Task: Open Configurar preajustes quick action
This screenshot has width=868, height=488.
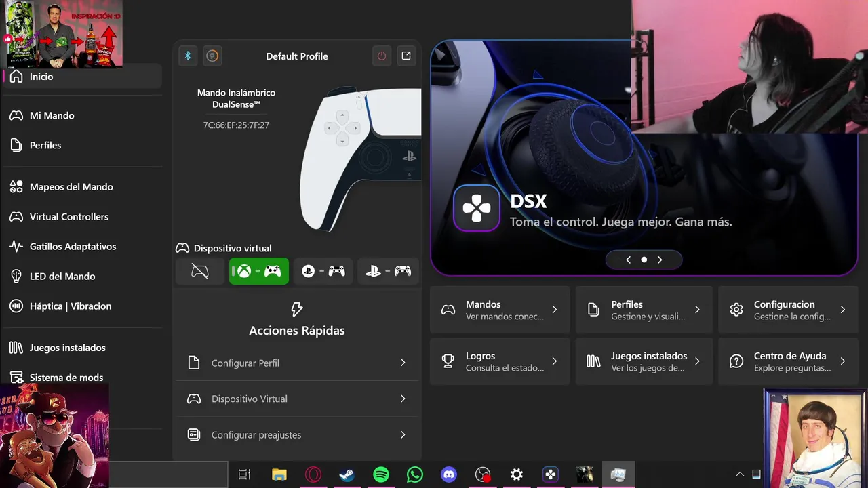Action: (x=297, y=434)
